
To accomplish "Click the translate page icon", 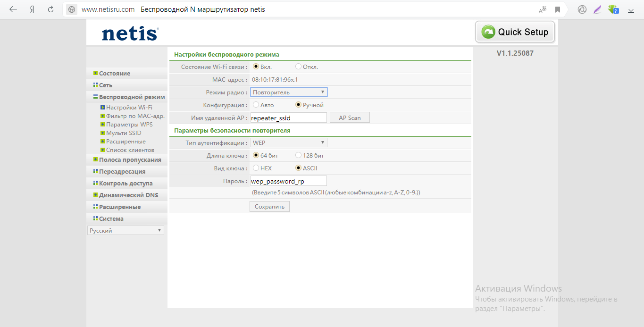I will point(543,9).
